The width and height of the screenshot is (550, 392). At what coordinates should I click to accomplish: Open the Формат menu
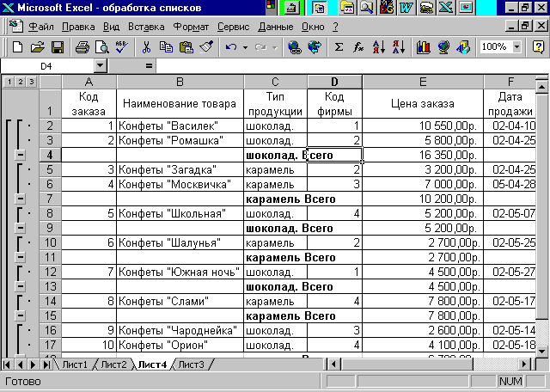(x=191, y=27)
